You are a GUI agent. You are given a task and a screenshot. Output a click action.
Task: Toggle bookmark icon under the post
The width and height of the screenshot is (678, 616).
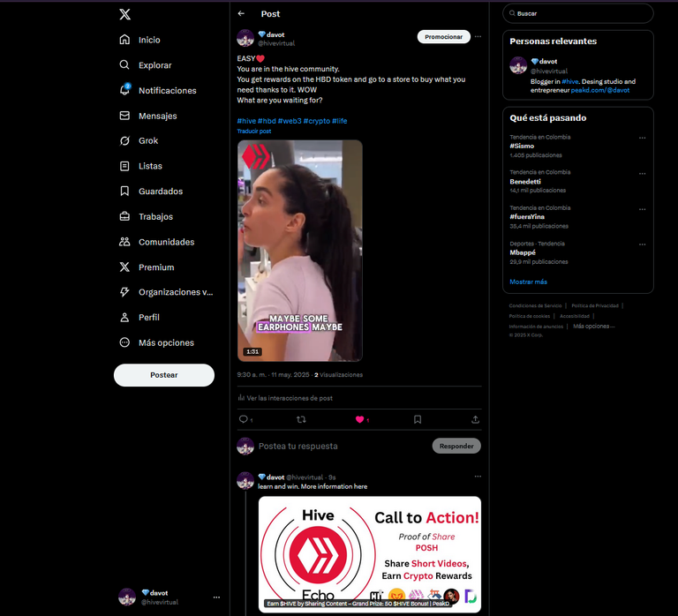click(x=418, y=419)
